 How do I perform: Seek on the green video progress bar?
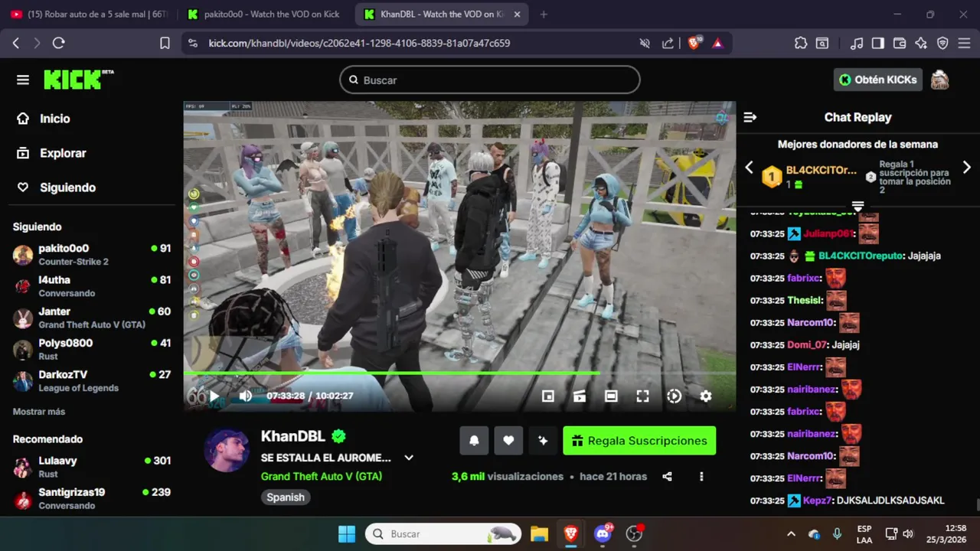tap(459, 373)
